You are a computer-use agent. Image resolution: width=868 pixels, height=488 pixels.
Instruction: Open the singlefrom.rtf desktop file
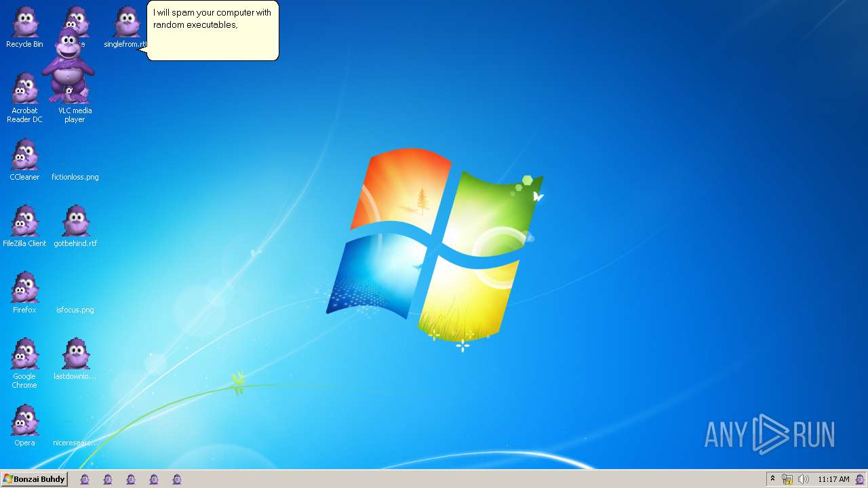point(126,28)
